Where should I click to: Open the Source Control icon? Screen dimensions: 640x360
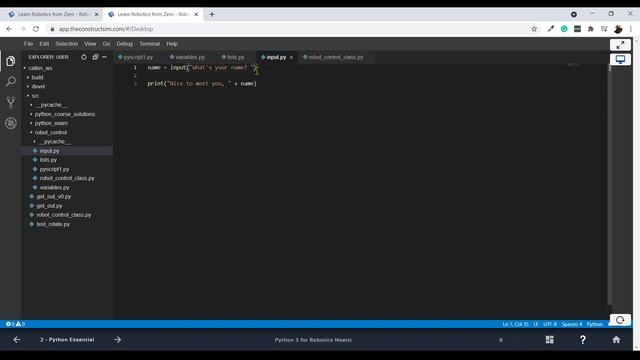click(x=11, y=102)
